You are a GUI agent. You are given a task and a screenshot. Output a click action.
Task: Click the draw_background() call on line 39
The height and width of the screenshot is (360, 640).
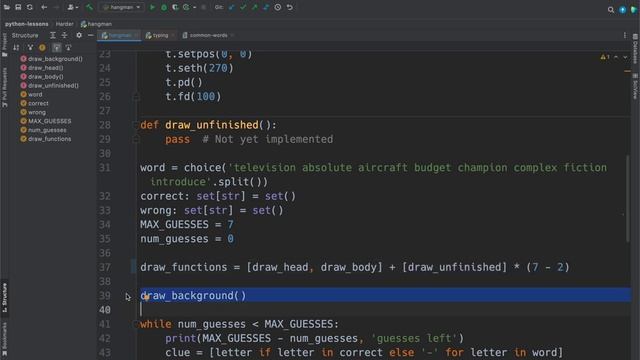pyautogui.click(x=193, y=296)
